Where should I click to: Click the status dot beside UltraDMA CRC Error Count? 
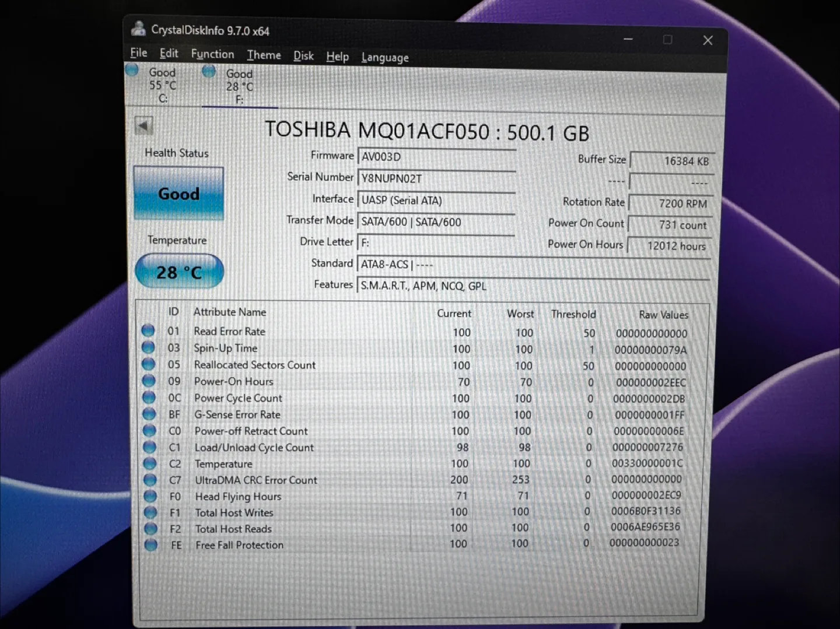(150, 479)
